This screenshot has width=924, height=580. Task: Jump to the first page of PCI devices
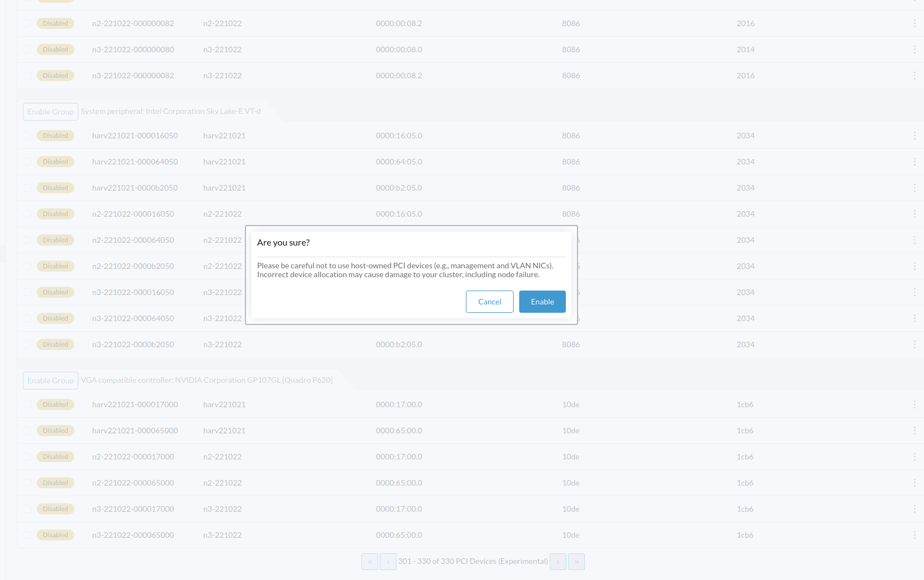point(370,562)
